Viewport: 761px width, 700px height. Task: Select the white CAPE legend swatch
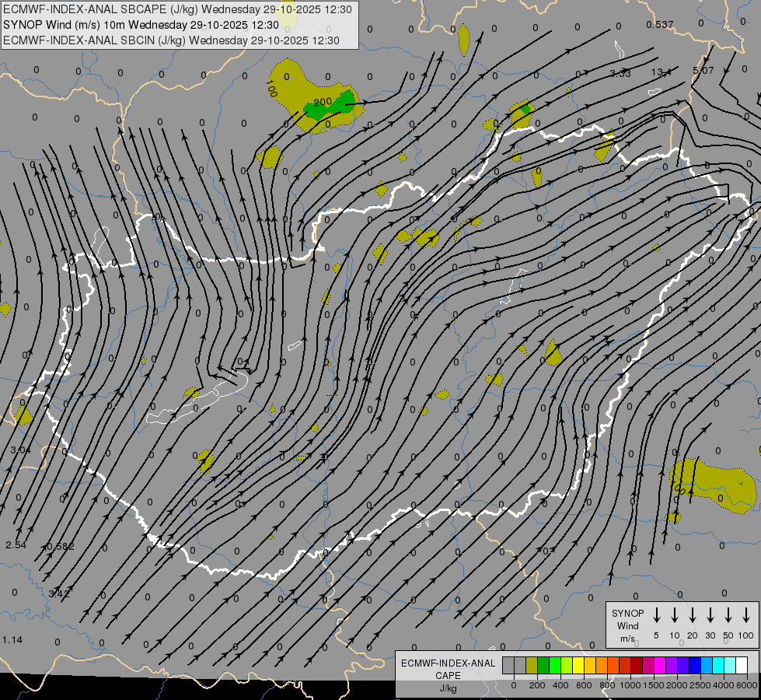[x=741, y=665]
